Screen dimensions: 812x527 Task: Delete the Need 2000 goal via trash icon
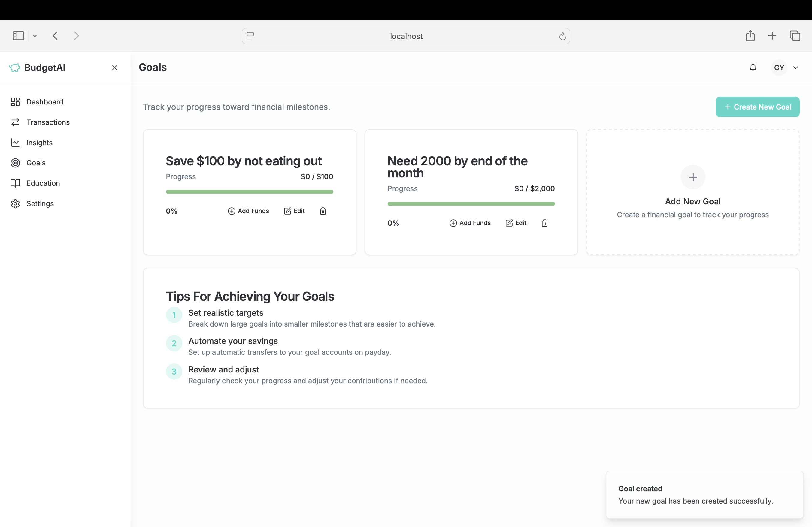point(544,223)
